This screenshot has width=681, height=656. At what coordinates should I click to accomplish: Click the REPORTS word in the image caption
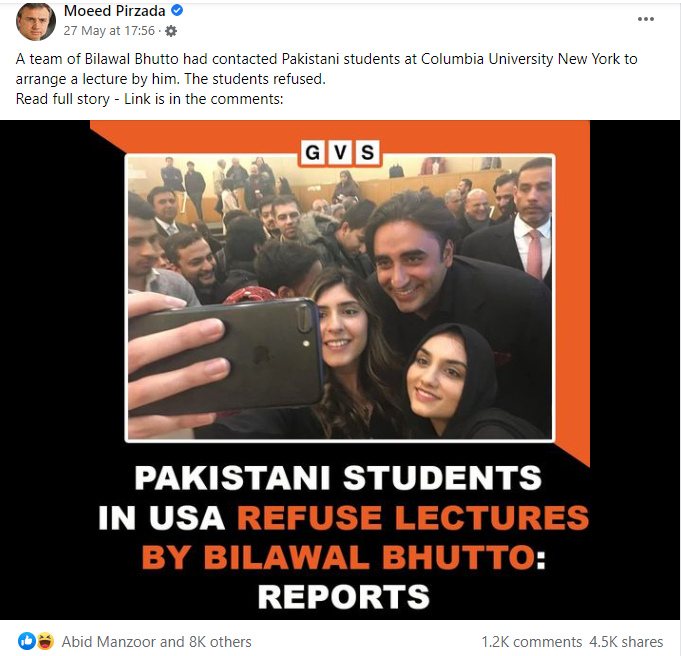pyautogui.click(x=344, y=597)
